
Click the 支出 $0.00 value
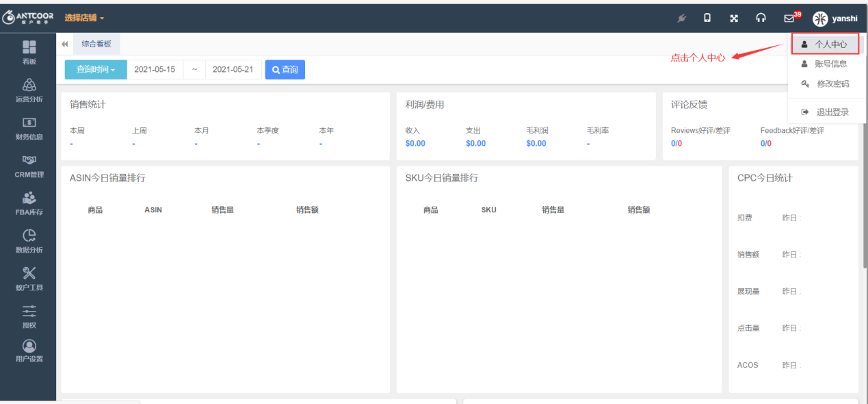pos(475,143)
